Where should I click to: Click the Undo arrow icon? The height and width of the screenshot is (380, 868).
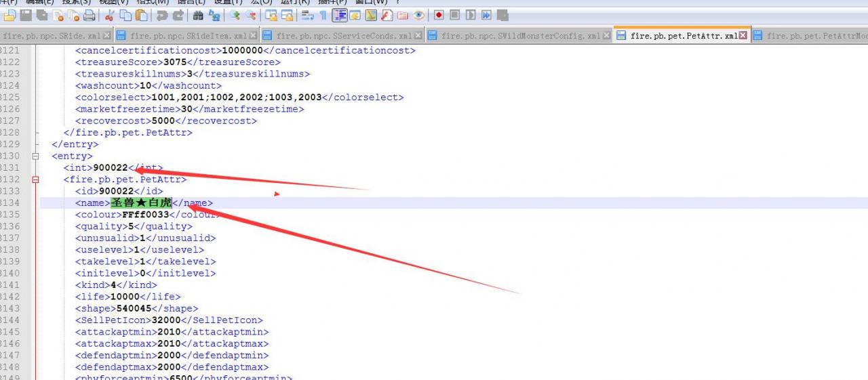tap(162, 15)
